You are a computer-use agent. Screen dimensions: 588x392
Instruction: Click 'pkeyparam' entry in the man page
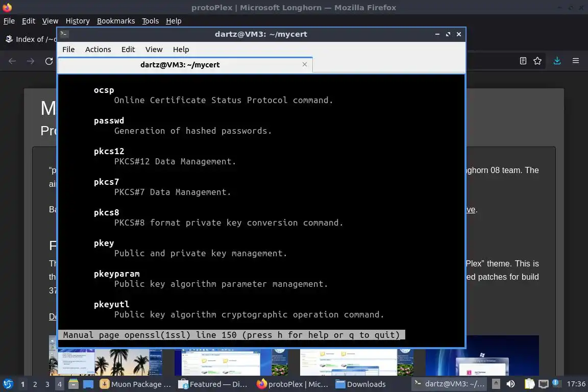(x=116, y=274)
